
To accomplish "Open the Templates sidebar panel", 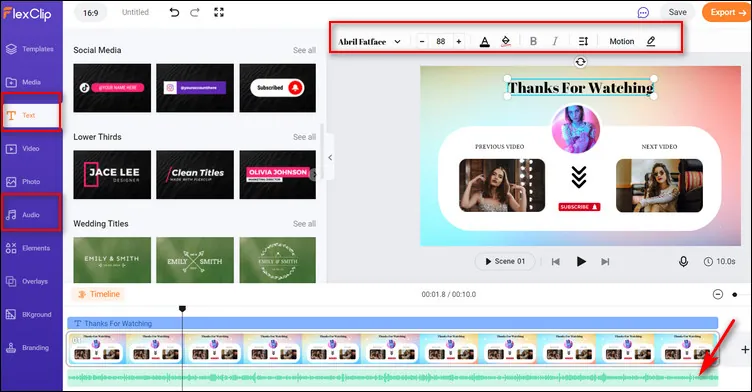I will pos(30,49).
